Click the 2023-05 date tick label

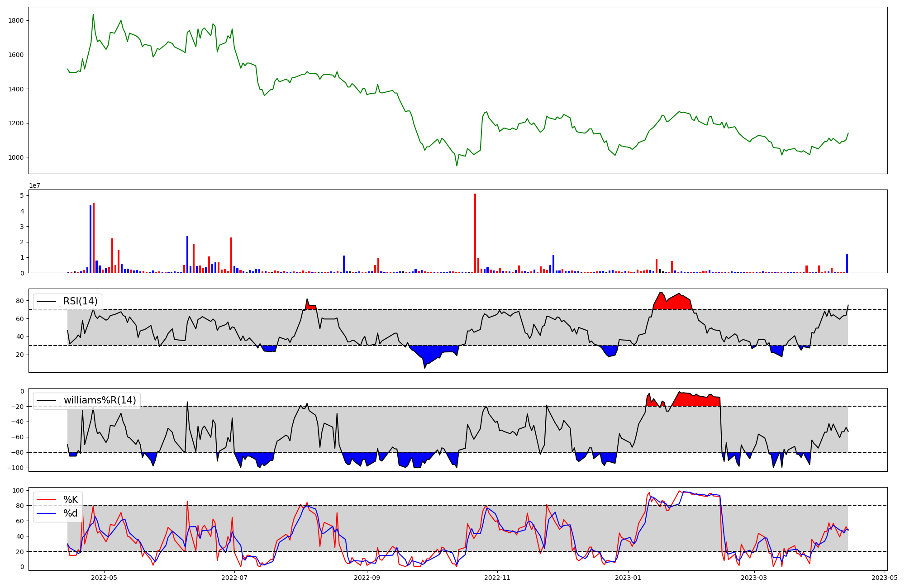coord(885,578)
